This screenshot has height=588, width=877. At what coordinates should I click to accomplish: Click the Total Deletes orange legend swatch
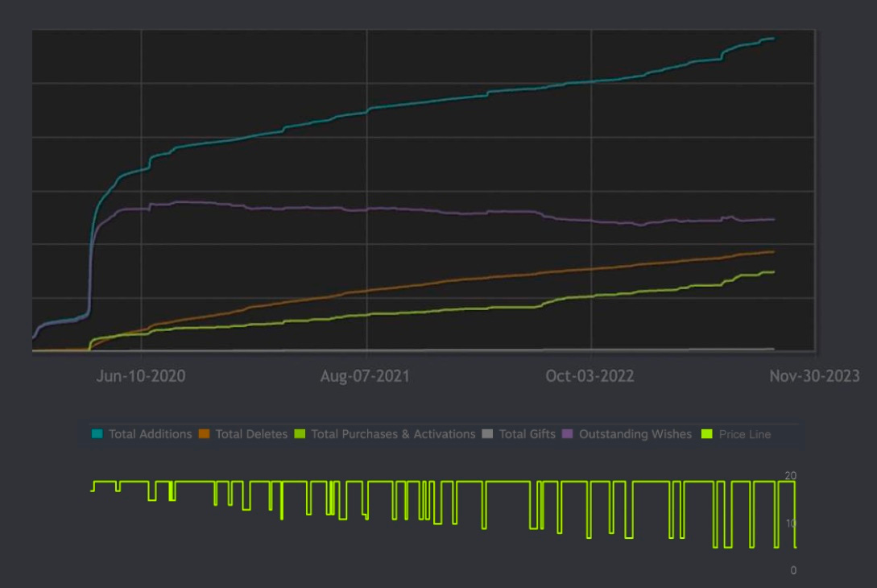click(204, 434)
